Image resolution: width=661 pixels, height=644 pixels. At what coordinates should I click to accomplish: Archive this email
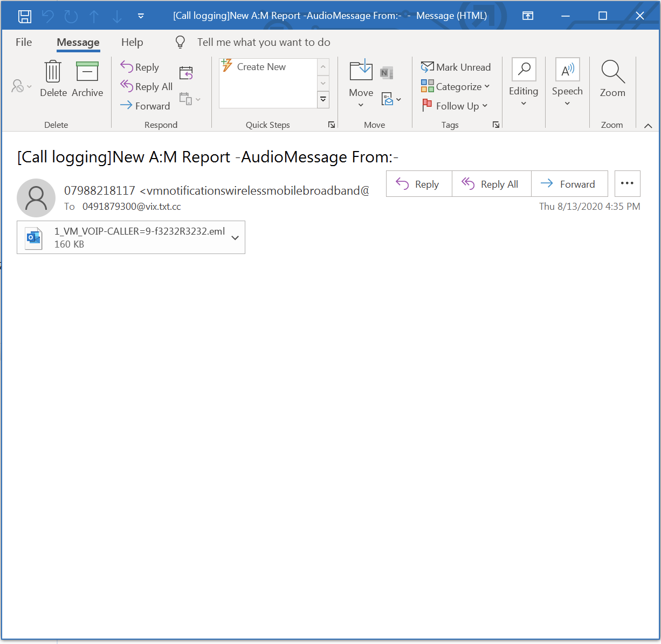(87, 78)
